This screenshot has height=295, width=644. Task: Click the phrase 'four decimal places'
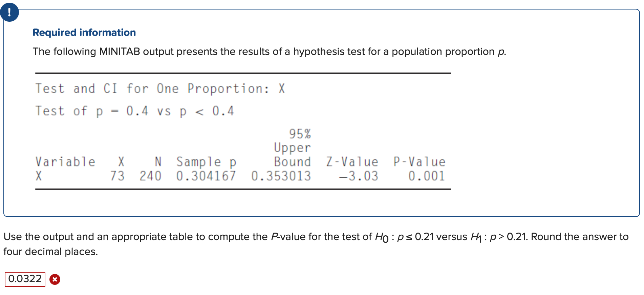(50, 252)
